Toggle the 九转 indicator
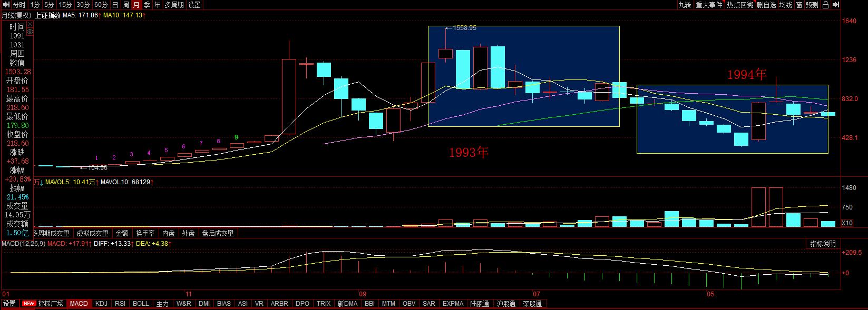The width and height of the screenshot is (868, 310). point(685,5)
